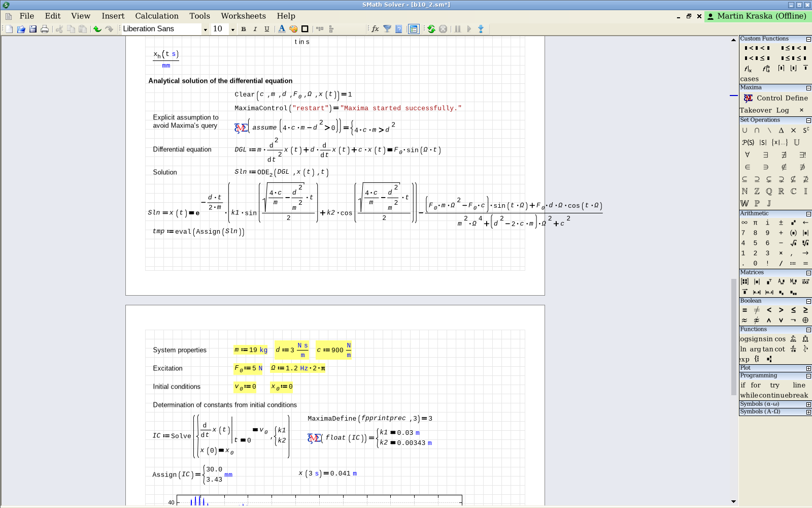Expand the Symbols (A-Ω) panel
Screen dimensions: 812x508
pyautogui.click(x=808, y=412)
